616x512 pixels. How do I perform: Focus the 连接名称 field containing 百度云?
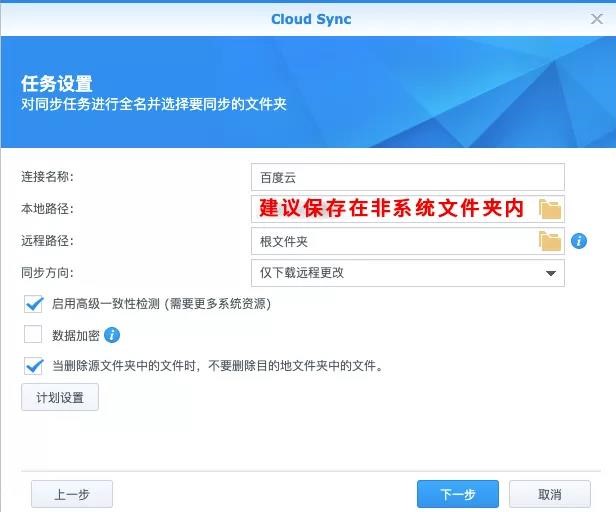(408, 177)
